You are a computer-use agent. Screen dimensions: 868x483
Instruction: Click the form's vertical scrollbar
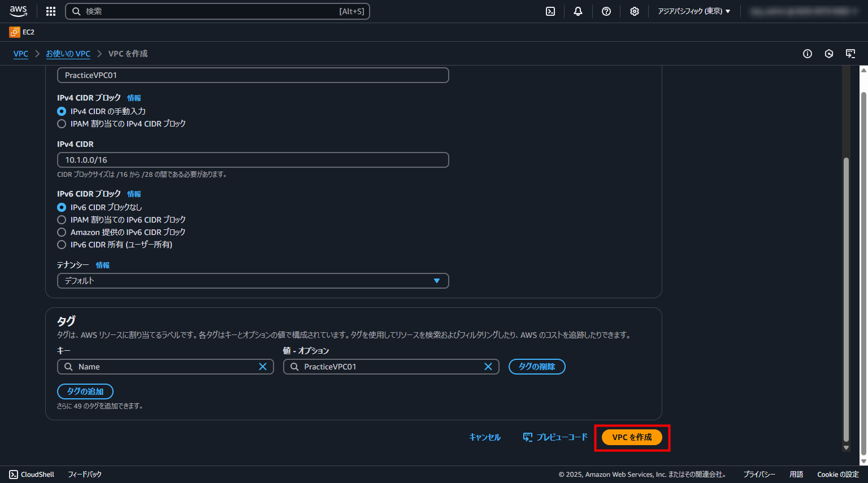coord(846,299)
